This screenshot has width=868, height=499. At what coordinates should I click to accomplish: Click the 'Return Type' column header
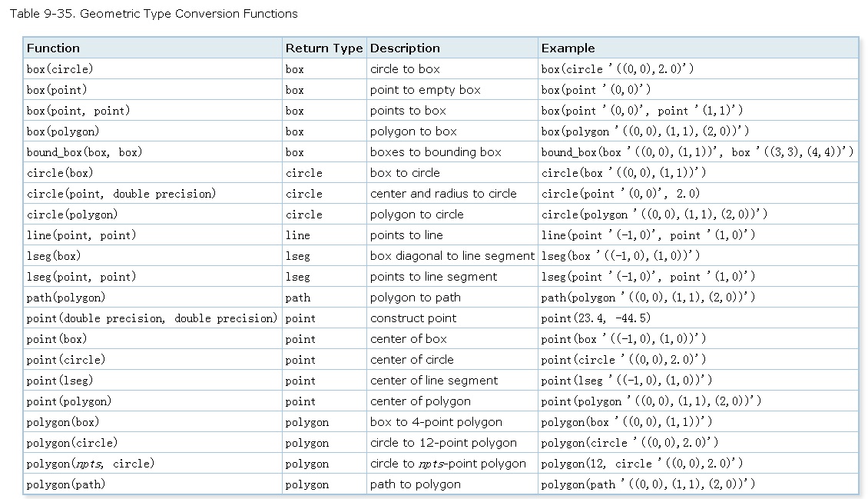coord(323,48)
